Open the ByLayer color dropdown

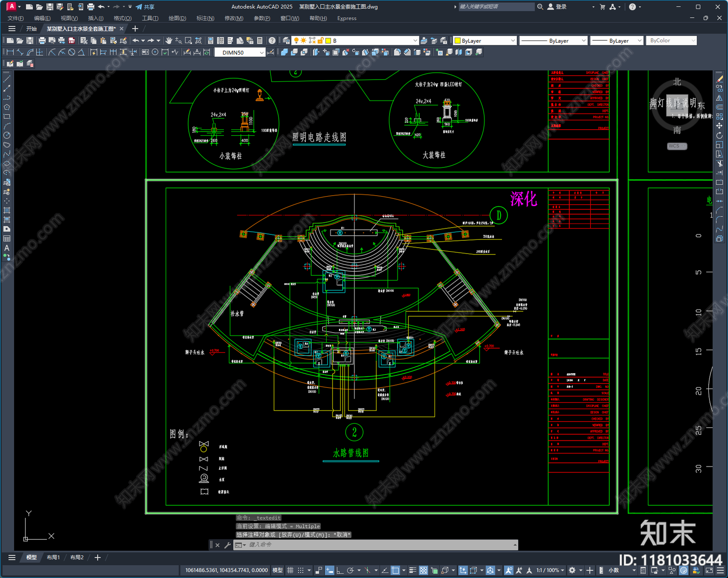(x=485, y=41)
